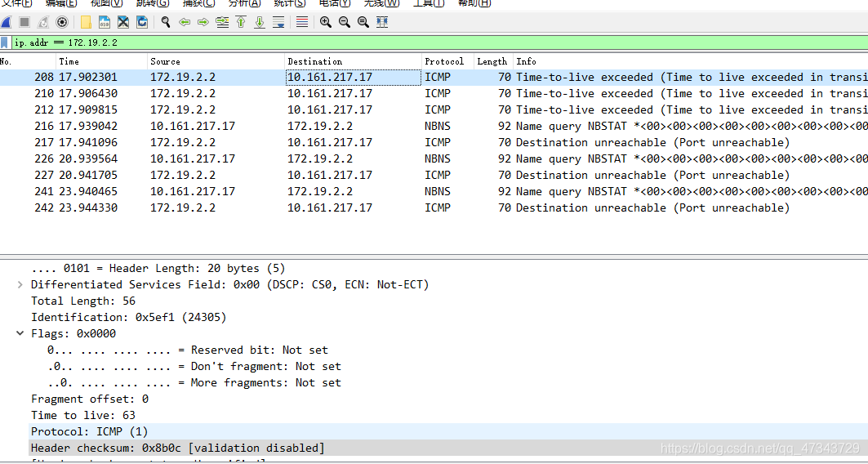Select NBNS packet number 216
Screen dimensions: 868x464
434,127
